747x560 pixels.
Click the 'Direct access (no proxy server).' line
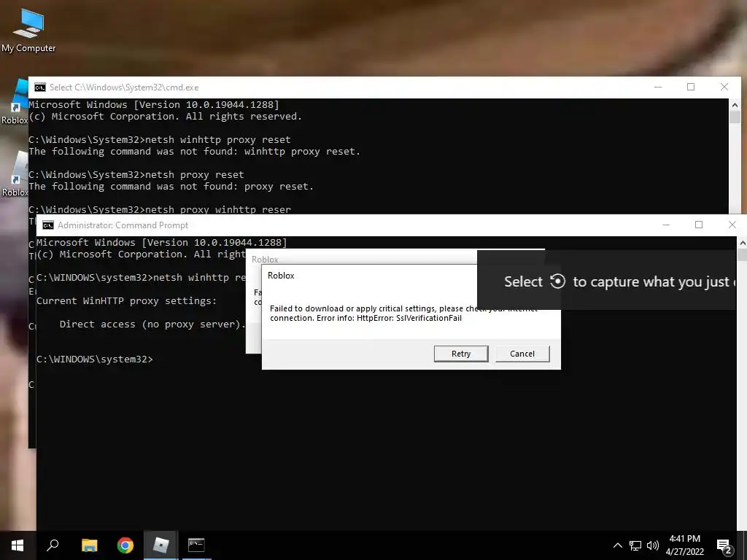(x=152, y=324)
